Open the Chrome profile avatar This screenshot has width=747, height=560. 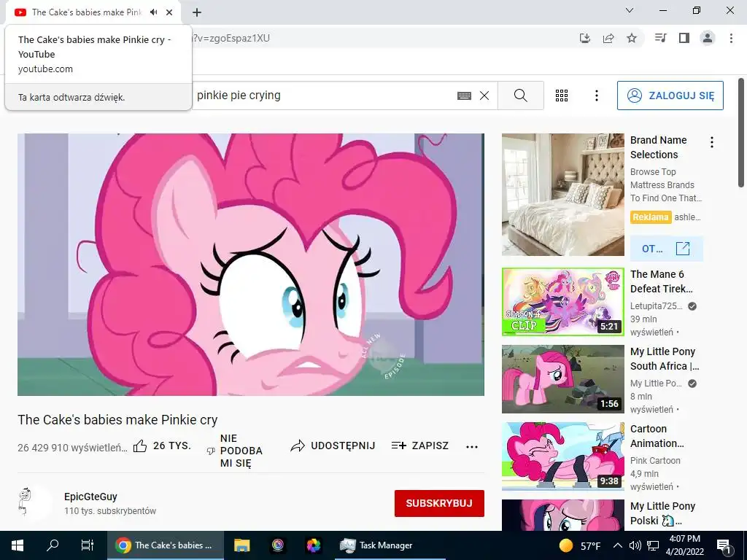click(x=708, y=38)
